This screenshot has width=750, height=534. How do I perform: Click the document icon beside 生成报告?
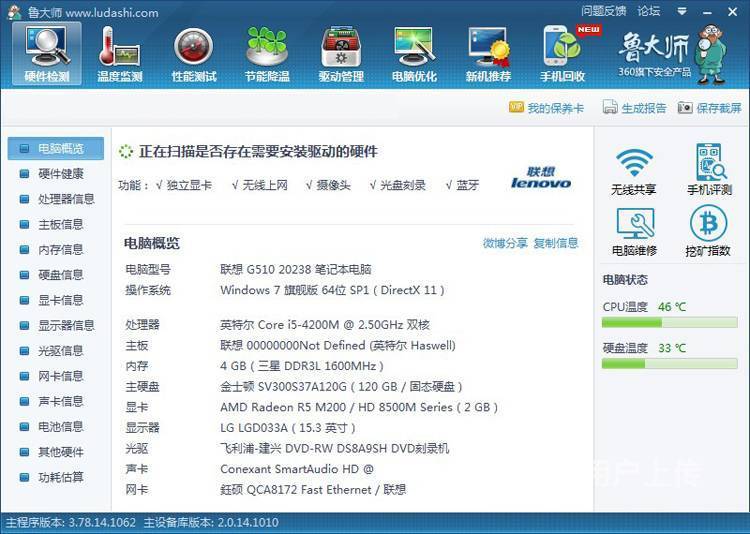pyautogui.click(x=610, y=107)
